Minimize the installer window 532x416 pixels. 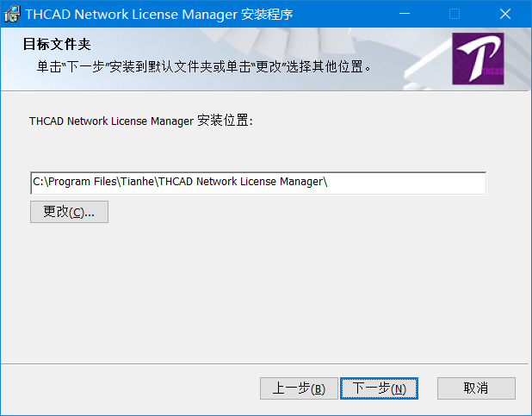pyautogui.click(x=405, y=14)
